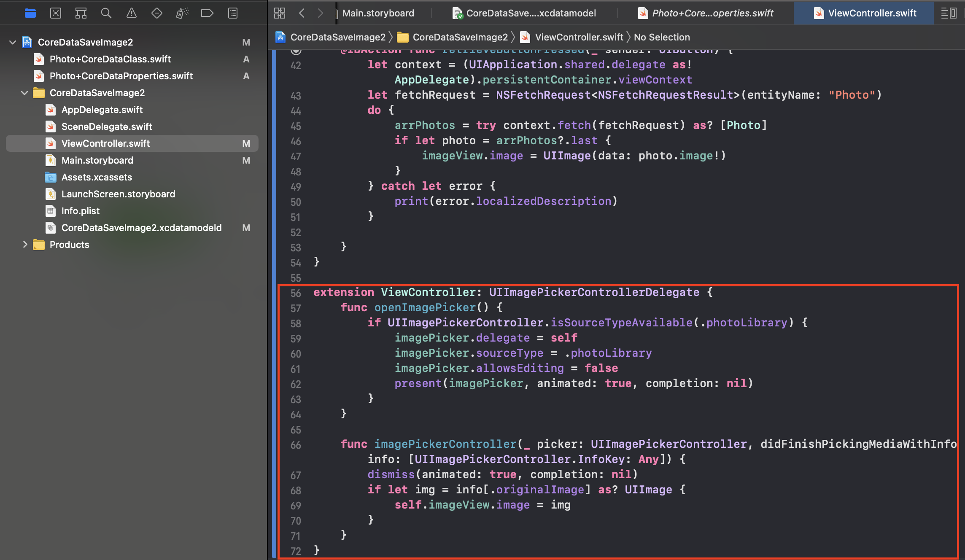The height and width of the screenshot is (560, 965).
Task: Expand the Products folder
Action: pos(24,245)
